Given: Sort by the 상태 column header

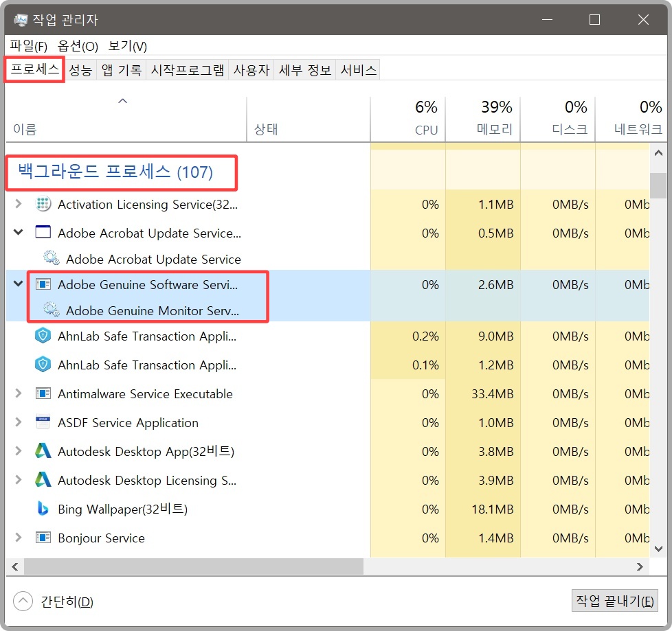Looking at the screenshot, I should [x=309, y=119].
